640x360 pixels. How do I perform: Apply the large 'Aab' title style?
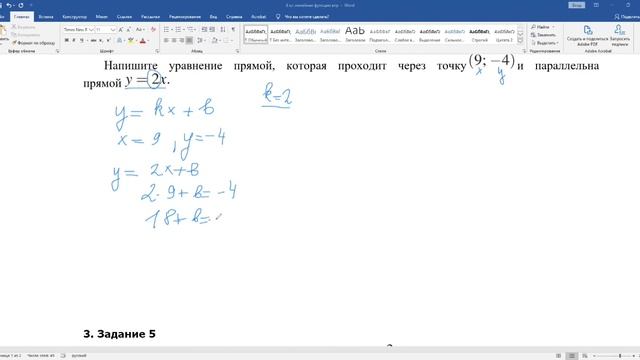coord(355,34)
